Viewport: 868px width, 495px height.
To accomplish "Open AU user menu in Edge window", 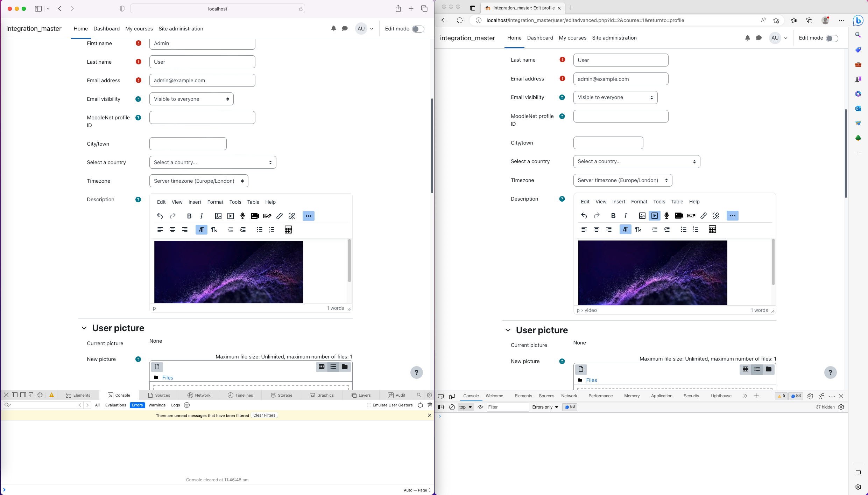I will [778, 38].
